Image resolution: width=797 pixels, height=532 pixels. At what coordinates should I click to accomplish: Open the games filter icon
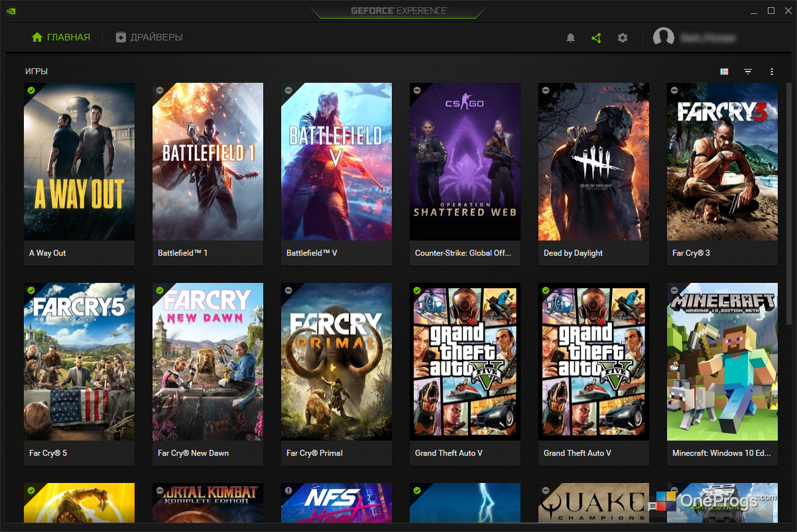pyautogui.click(x=748, y=72)
